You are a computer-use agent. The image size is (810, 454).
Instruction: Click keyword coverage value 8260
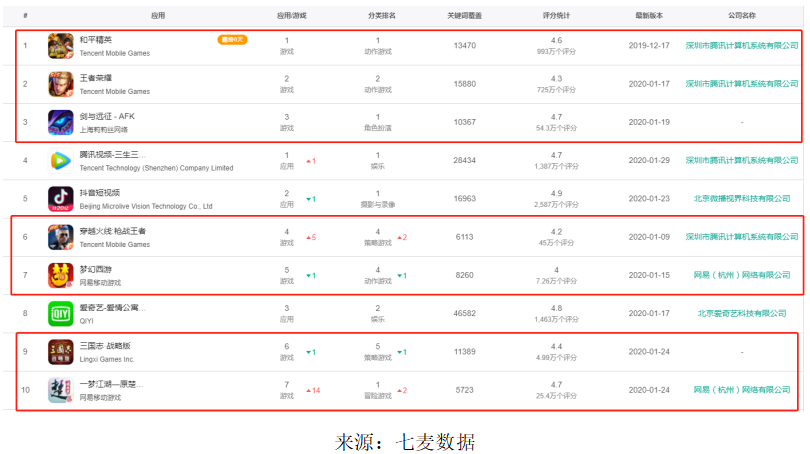coord(464,275)
